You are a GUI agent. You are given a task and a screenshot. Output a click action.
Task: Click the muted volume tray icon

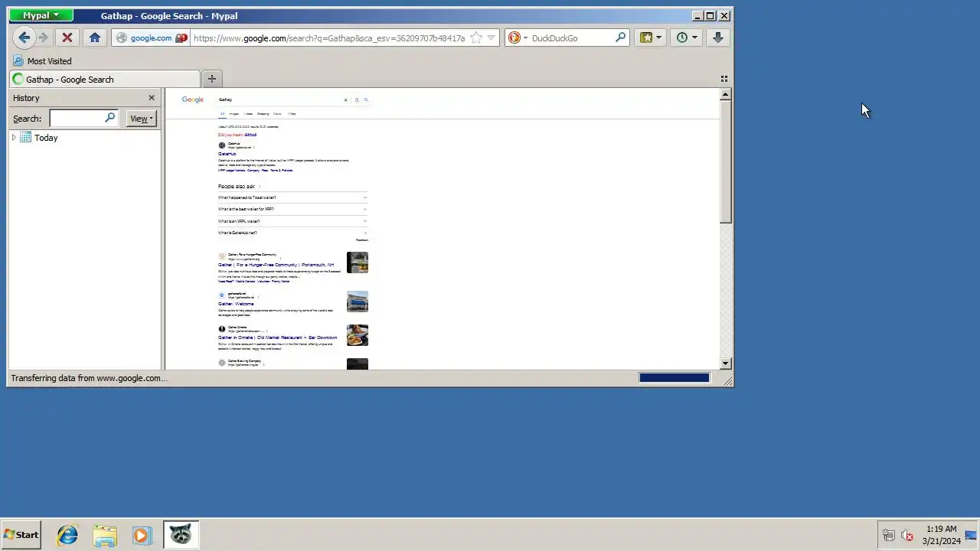pyautogui.click(x=907, y=536)
